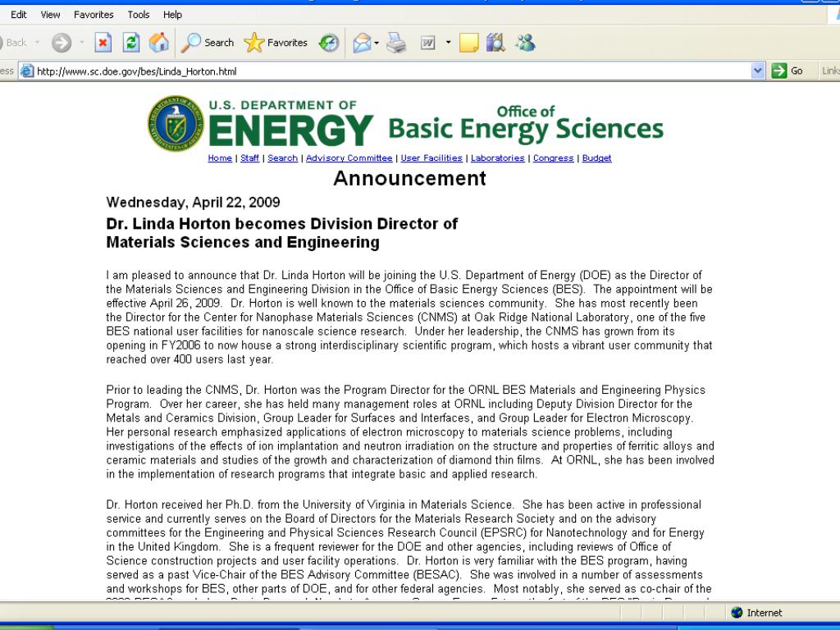The image size is (840, 630).
Task: Click the Forward arrow button
Action: (62, 43)
